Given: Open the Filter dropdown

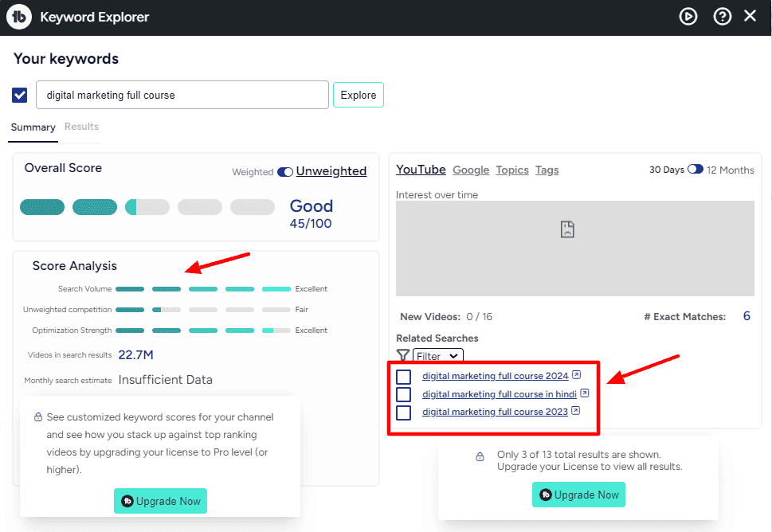Looking at the screenshot, I should [437, 356].
